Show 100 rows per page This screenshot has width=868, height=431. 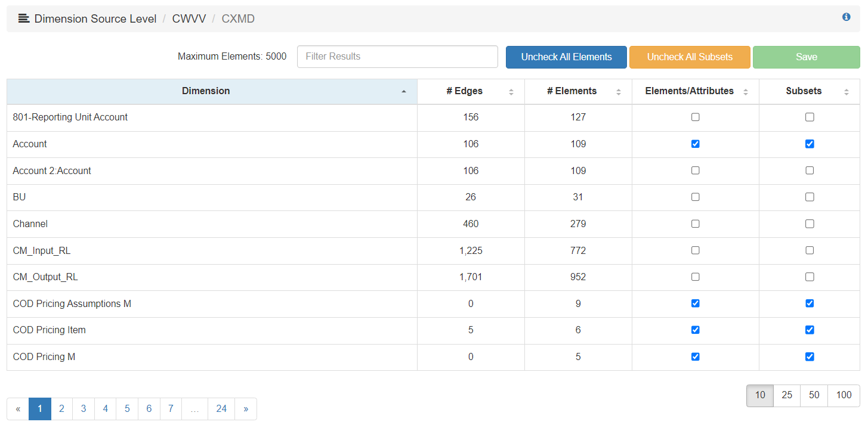coord(844,395)
